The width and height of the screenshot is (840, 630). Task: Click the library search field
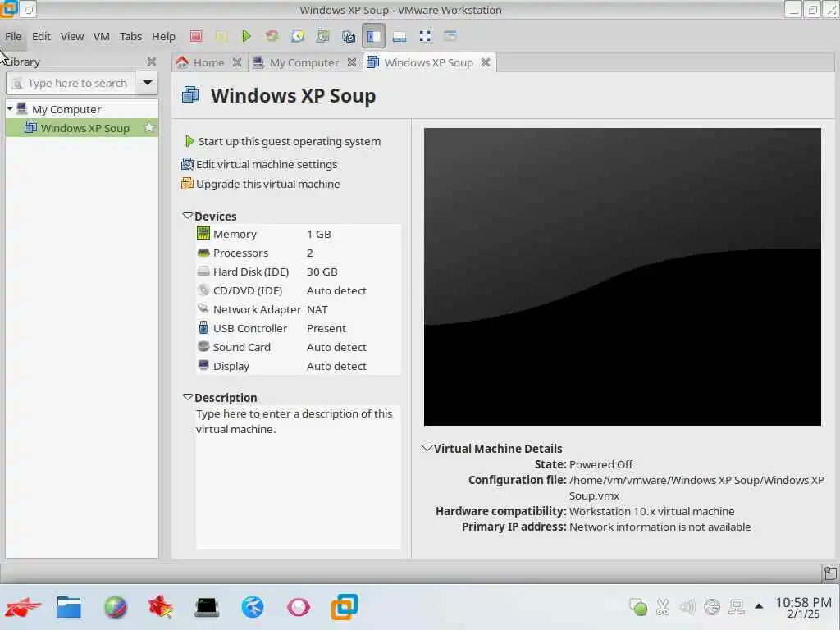[71, 83]
